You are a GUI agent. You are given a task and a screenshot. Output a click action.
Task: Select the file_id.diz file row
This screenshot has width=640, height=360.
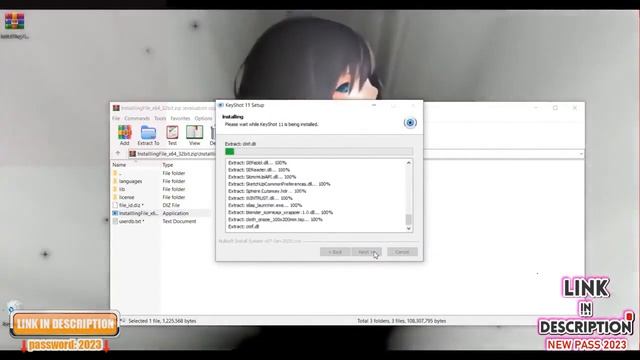pos(161,205)
